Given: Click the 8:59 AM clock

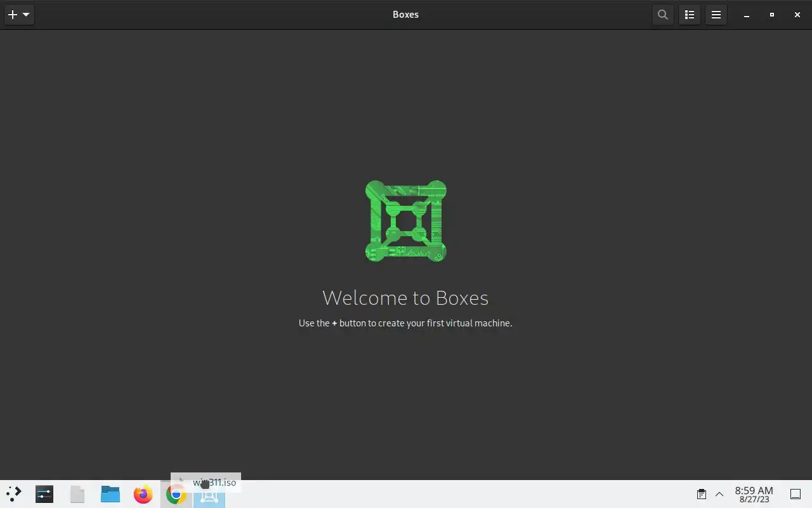Looking at the screenshot, I should (x=754, y=494).
